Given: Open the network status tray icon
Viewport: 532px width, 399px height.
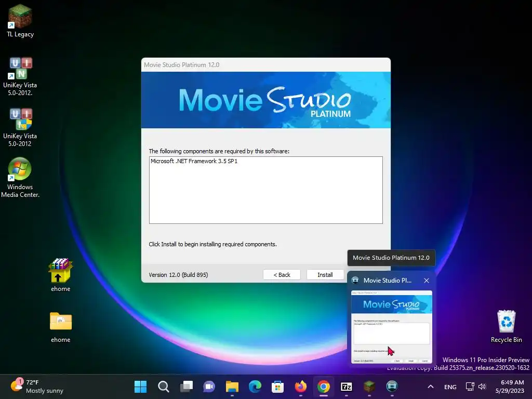Looking at the screenshot, I should (x=470, y=387).
